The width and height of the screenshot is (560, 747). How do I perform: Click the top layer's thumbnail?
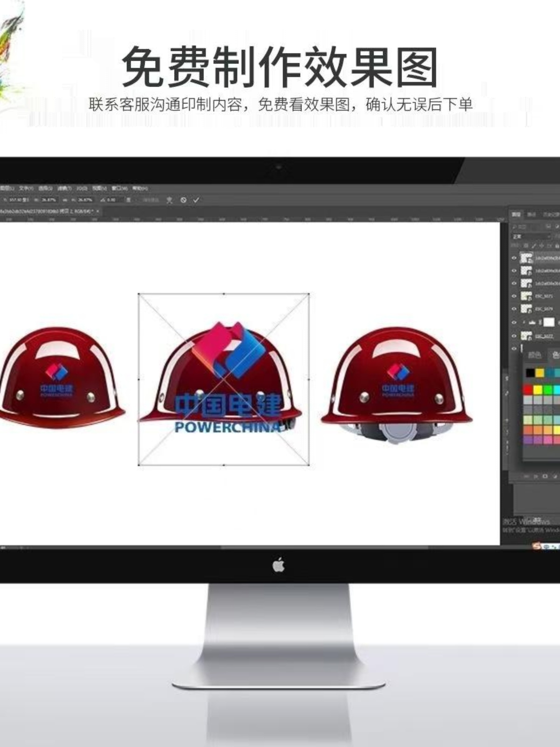point(526,258)
